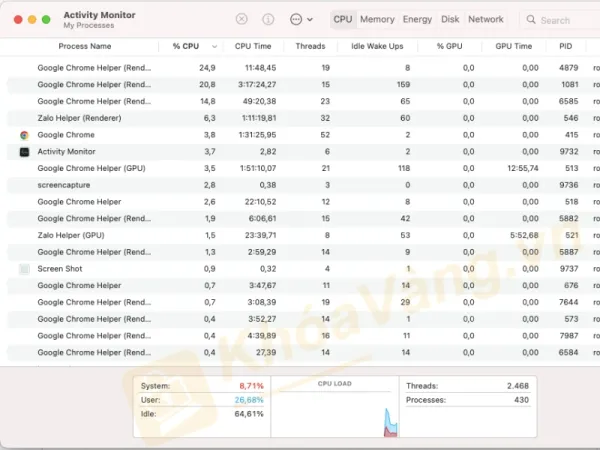The height and width of the screenshot is (450, 600).
Task: Switch to the Energy tab
Action: point(417,19)
